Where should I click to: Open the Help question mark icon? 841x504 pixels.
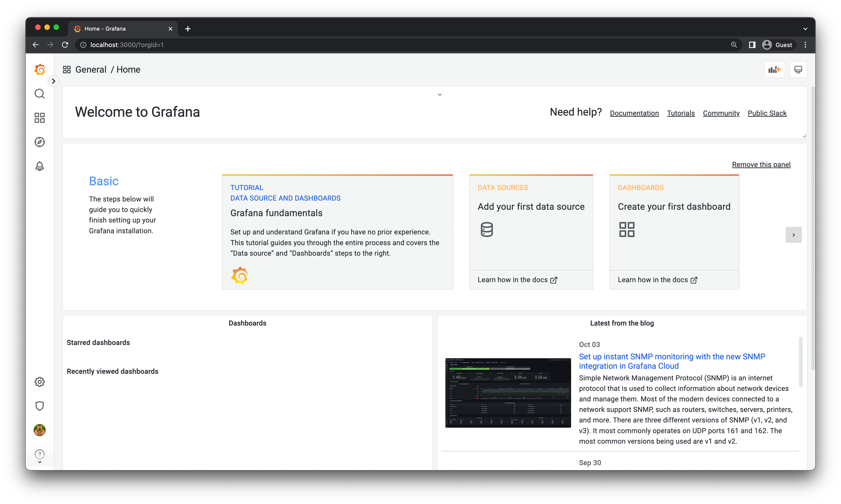click(40, 454)
